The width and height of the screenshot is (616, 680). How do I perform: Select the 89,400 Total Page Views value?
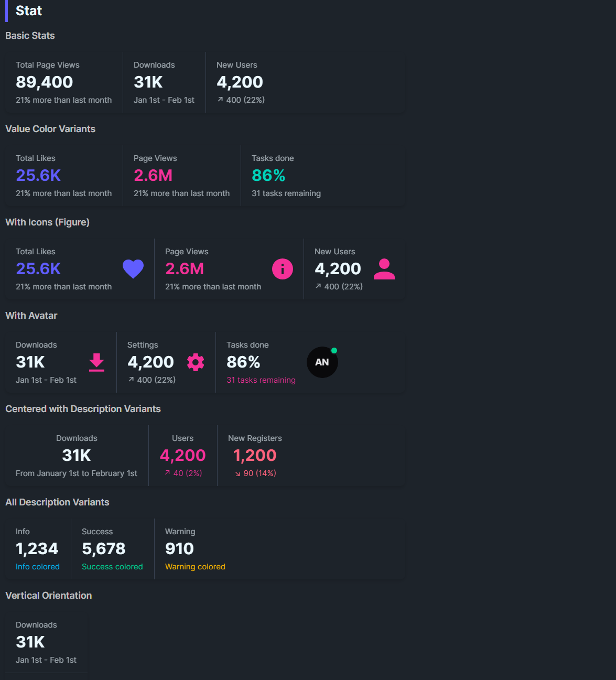pyautogui.click(x=45, y=82)
